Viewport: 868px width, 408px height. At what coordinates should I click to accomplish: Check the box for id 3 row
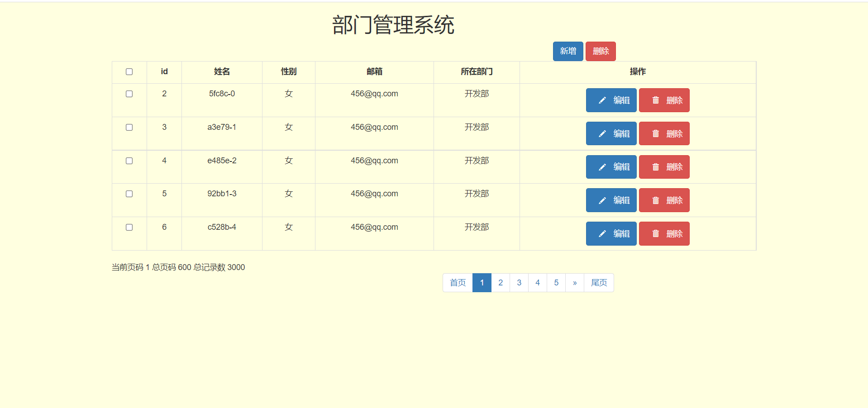(129, 127)
